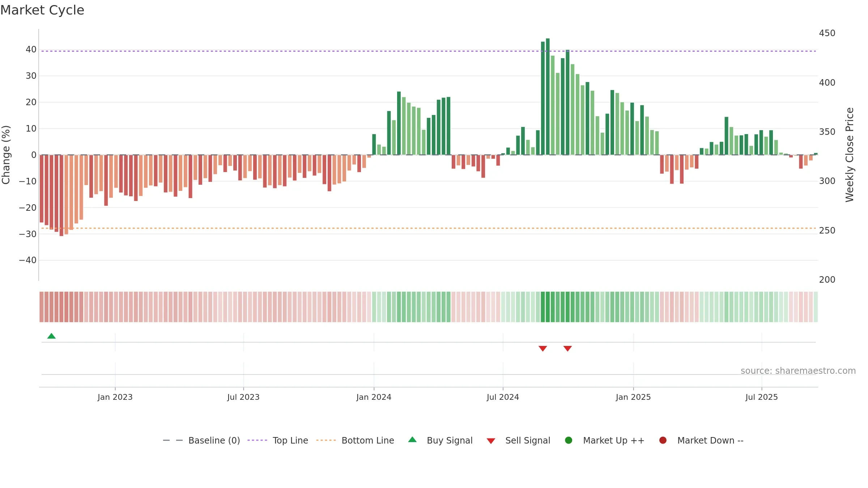
Task: Toggle the Sell Signal legend entry
Action: [518, 440]
